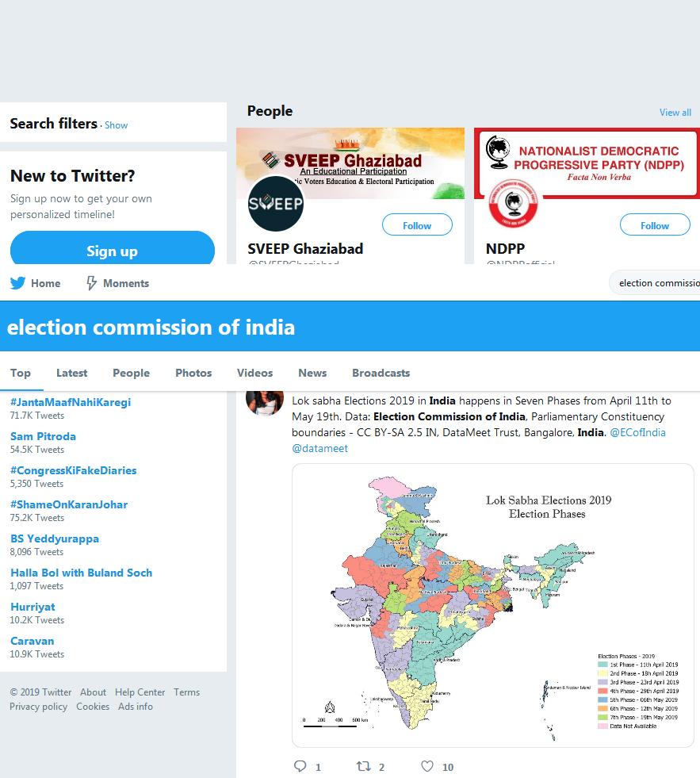Switch to the Latest tab
700x778 pixels.
point(72,373)
